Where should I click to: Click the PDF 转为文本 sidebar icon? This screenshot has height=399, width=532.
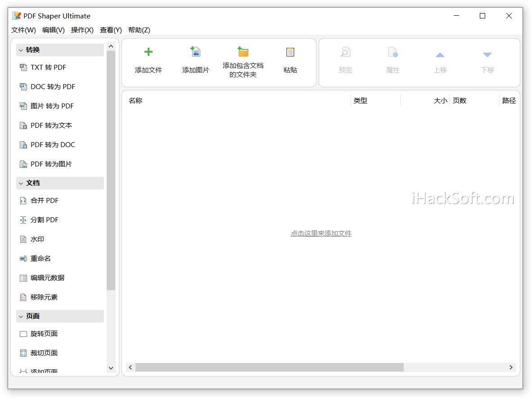23,126
